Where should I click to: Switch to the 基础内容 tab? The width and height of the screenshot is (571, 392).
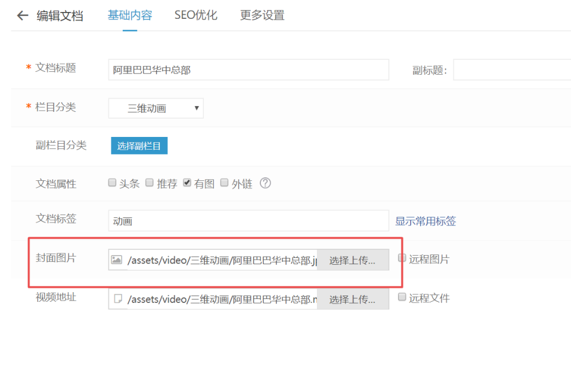click(130, 15)
